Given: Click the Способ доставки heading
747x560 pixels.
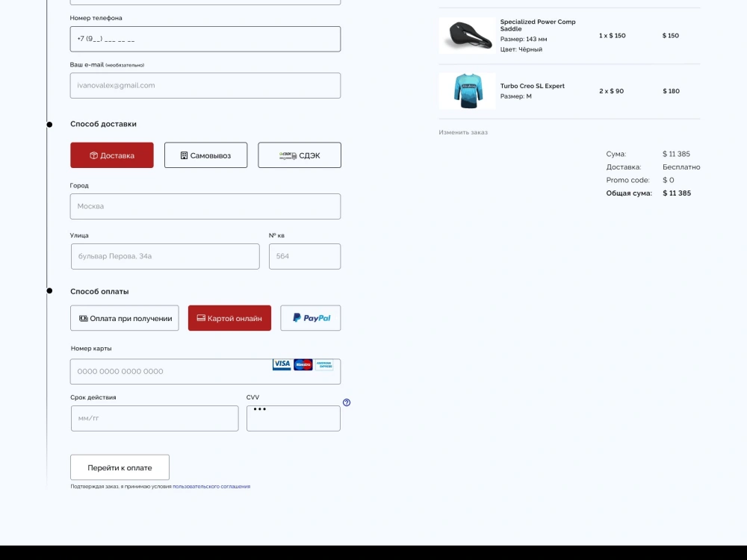Looking at the screenshot, I should point(103,124).
